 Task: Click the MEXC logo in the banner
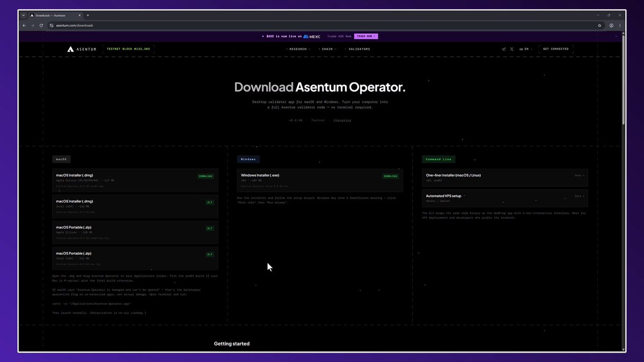[x=312, y=36]
